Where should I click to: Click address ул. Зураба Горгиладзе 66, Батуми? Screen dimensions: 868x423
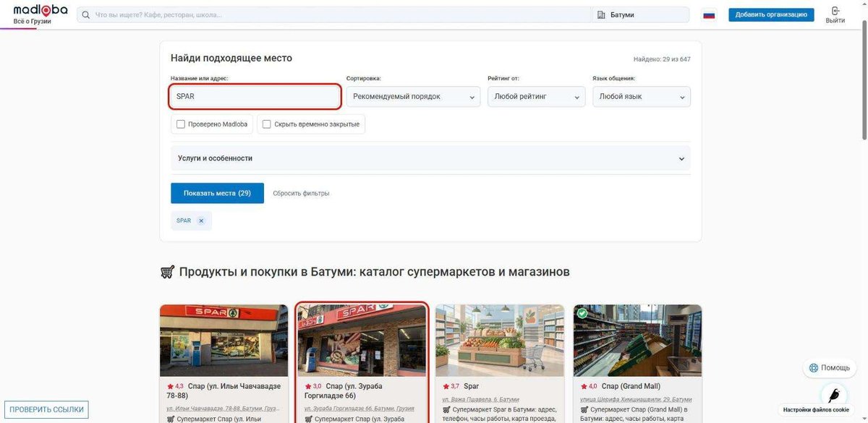[359, 409]
